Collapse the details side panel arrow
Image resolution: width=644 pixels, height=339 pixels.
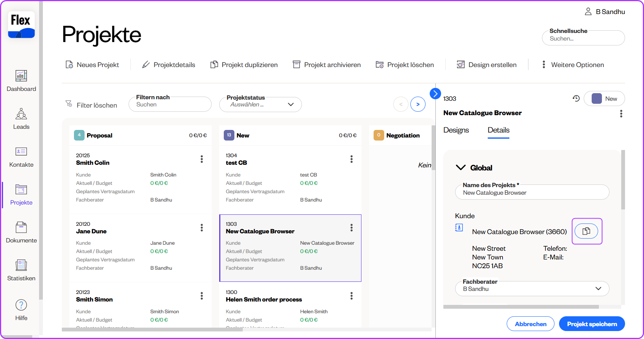[435, 93]
